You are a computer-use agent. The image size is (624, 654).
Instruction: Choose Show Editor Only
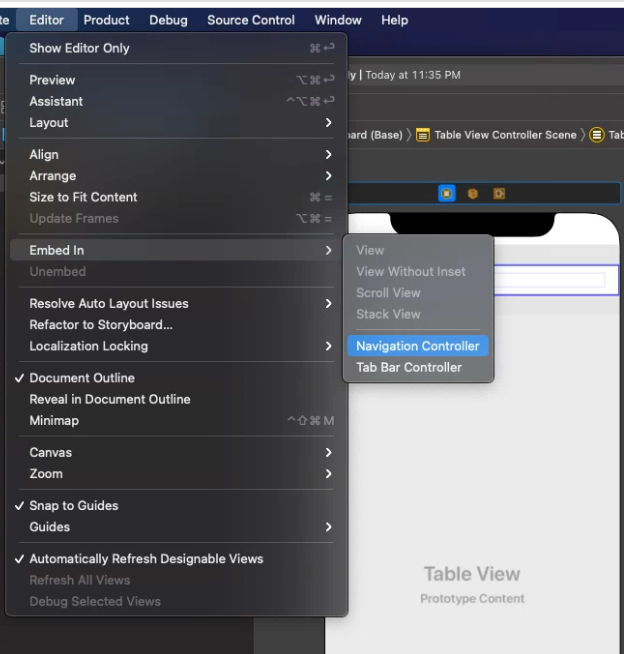point(174,48)
